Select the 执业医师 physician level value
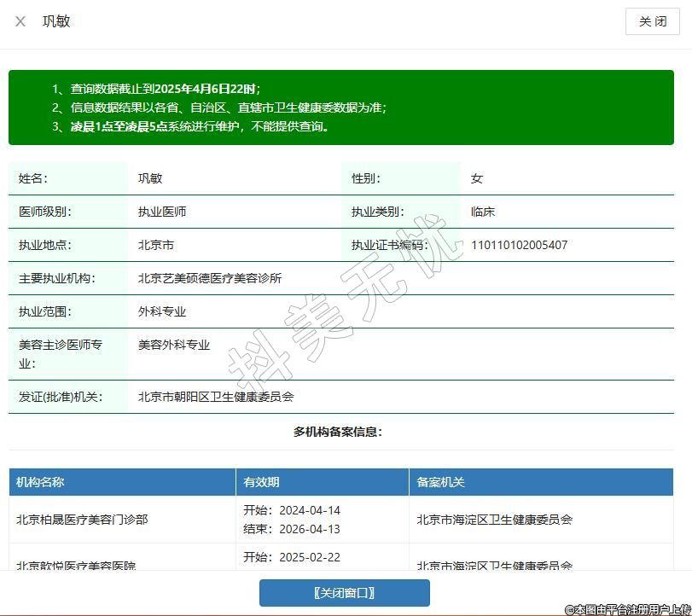 (x=162, y=212)
